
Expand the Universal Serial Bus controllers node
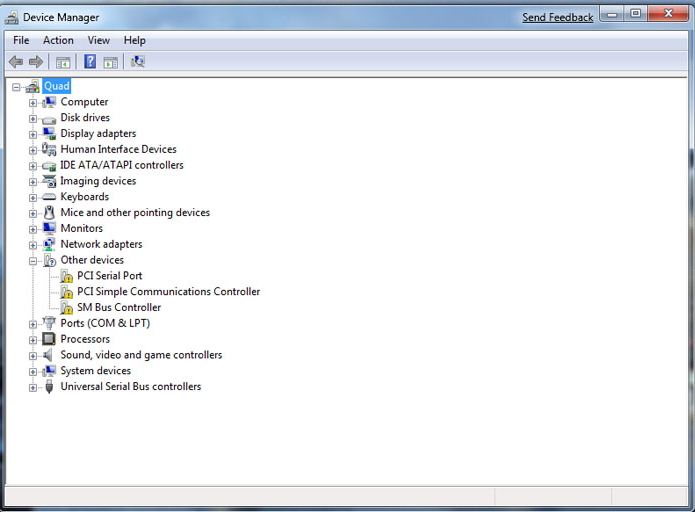[x=33, y=387]
